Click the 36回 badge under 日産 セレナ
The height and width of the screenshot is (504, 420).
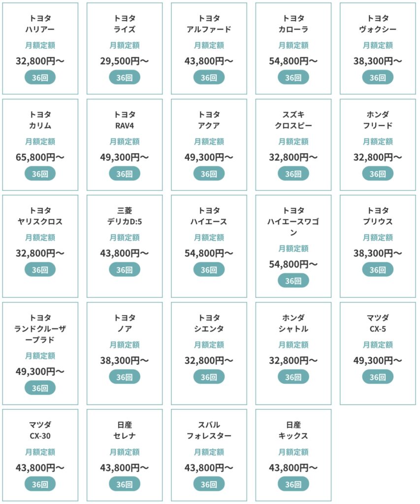pyautogui.click(x=125, y=484)
